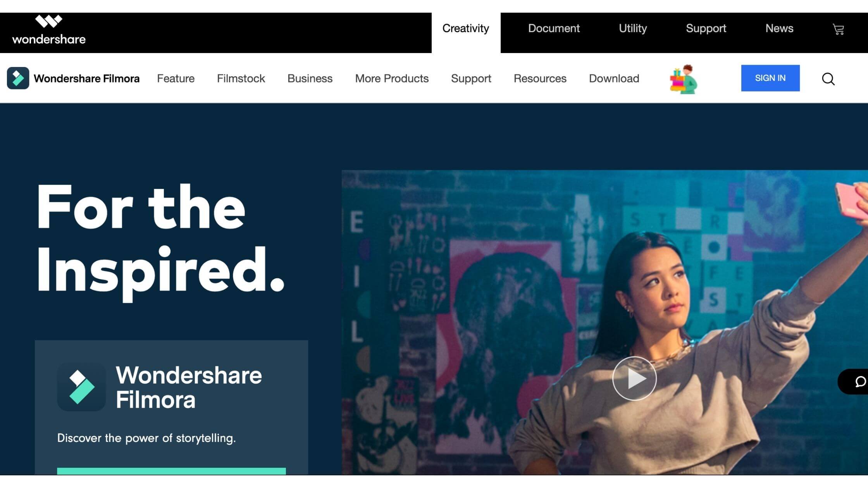Select the Filmstock tab
Image resolution: width=868 pixels, height=488 pixels.
click(x=241, y=78)
